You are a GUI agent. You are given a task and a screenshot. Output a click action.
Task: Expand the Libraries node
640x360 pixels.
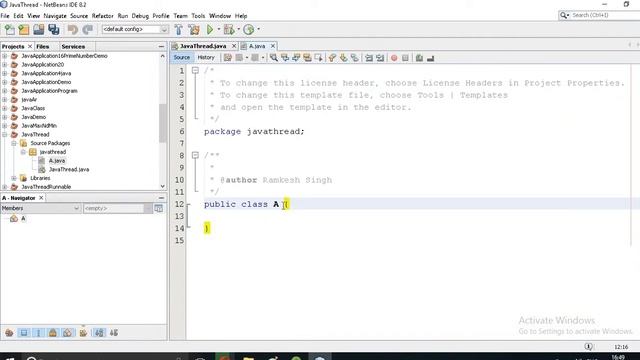tap(14, 178)
